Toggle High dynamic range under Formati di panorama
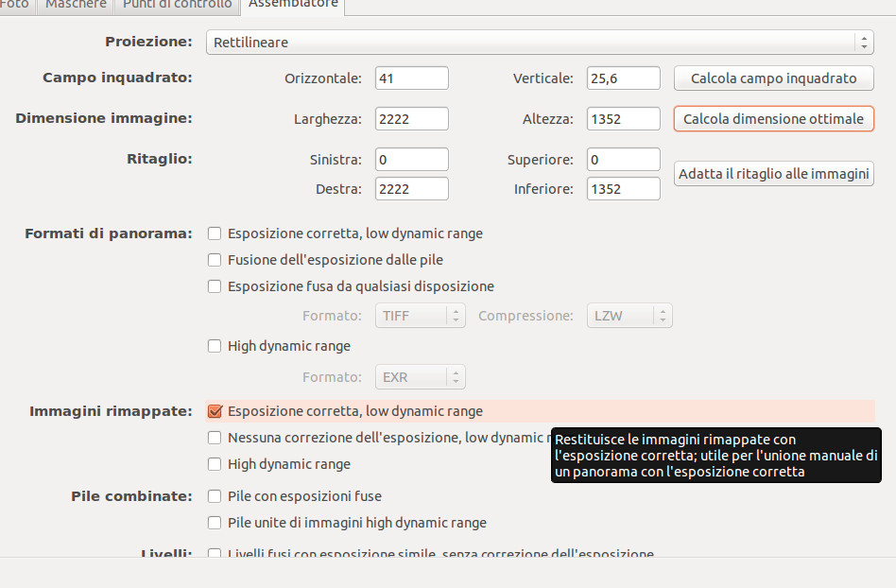 click(x=215, y=346)
